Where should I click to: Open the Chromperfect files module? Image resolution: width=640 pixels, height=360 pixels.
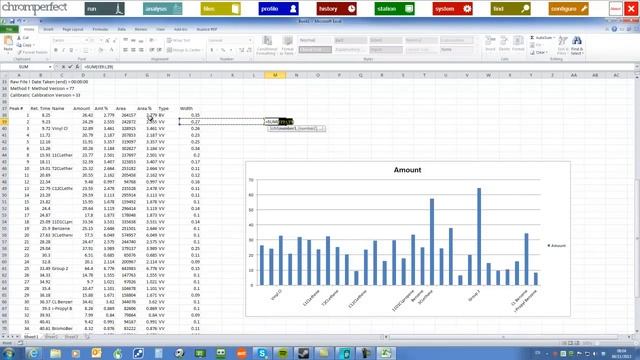[220, 9]
